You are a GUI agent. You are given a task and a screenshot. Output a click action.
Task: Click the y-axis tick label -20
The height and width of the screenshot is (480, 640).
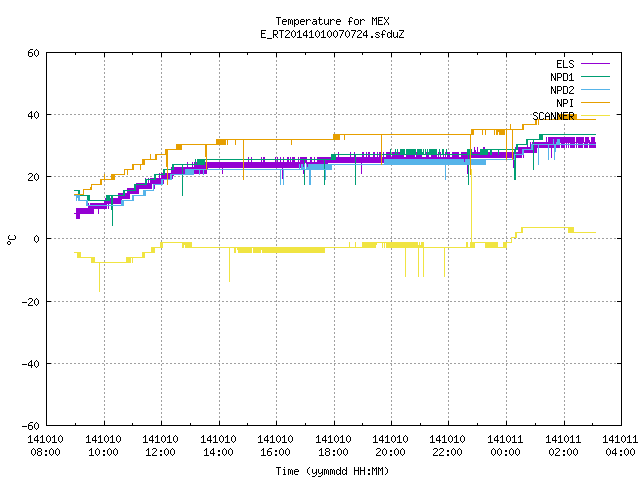click(31, 302)
